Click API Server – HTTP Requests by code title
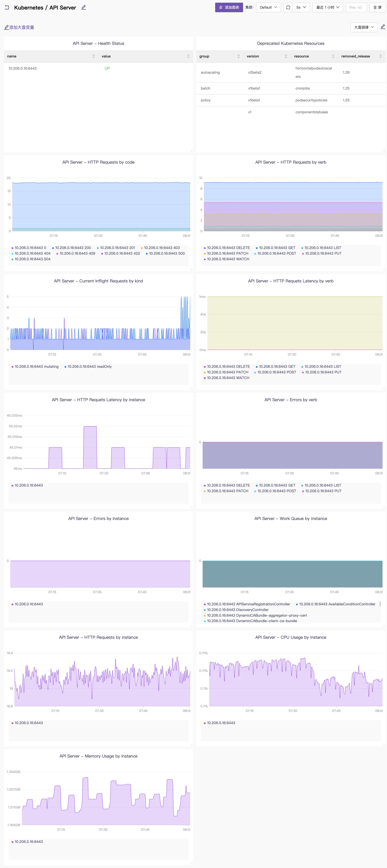Viewport: 387px width, 868px height. pos(98,162)
